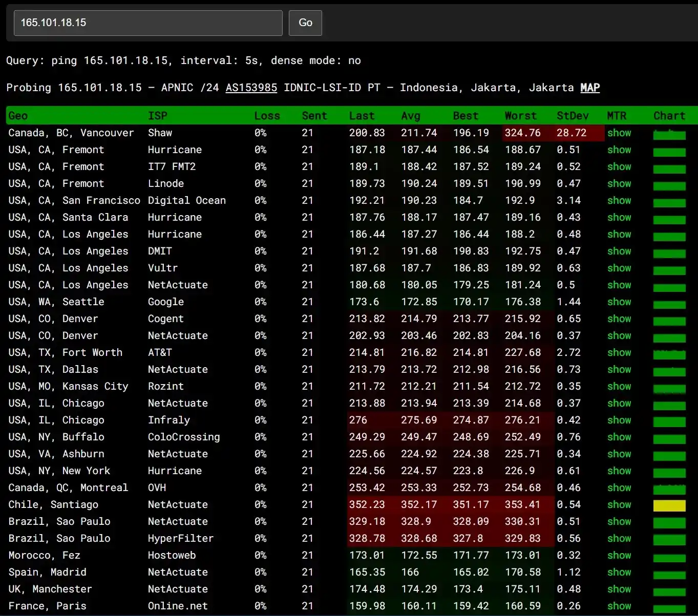Show MTR for Dallas NetActuate row

(x=619, y=369)
